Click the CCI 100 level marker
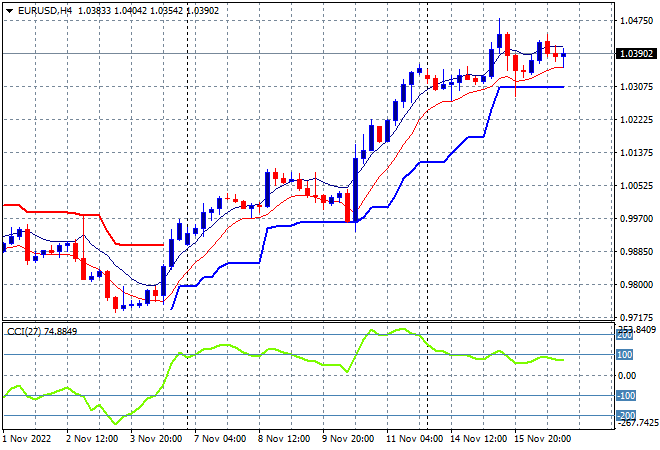The width and height of the screenshot is (660, 450). tap(624, 354)
